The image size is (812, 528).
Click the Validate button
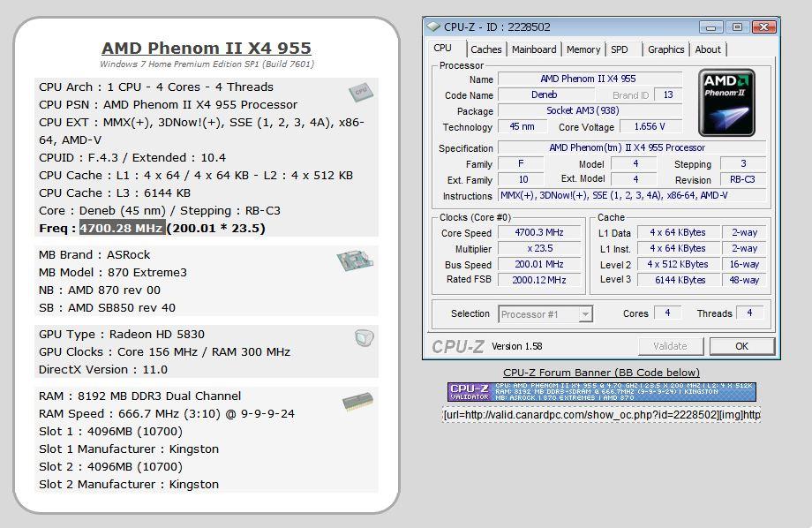[x=670, y=346]
